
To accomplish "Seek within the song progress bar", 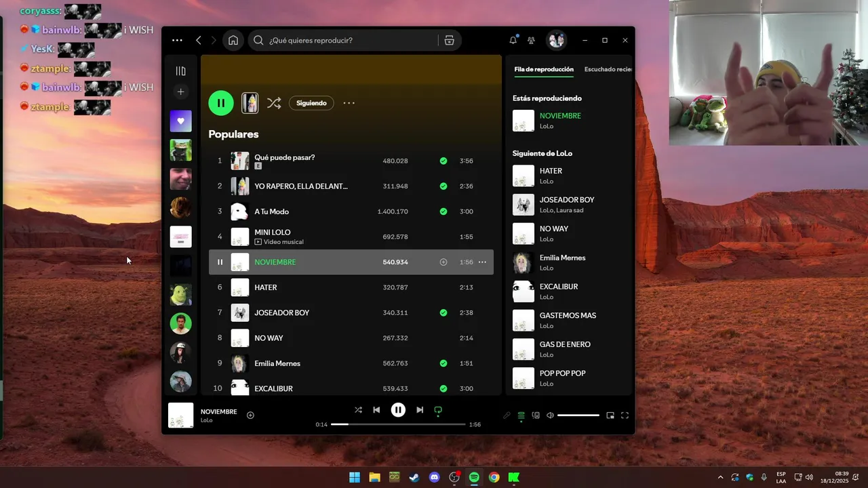I will click(x=398, y=424).
